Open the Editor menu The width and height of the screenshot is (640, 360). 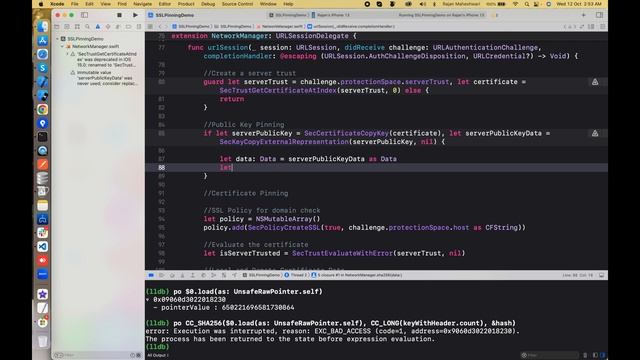164,4
